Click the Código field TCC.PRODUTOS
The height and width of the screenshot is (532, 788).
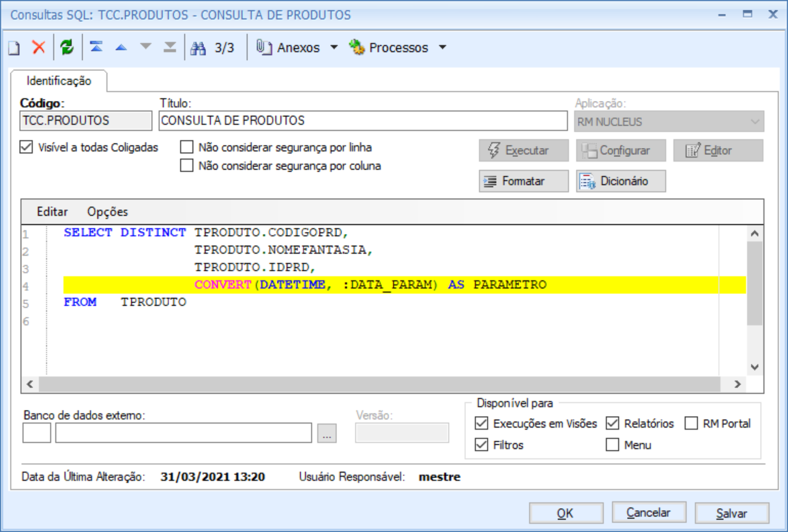point(86,121)
